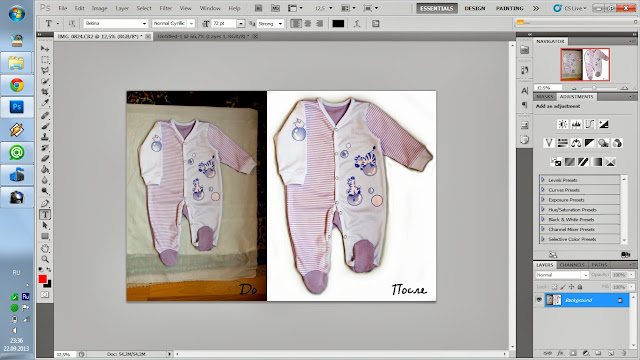Viewport: 640px width, 360px height.
Task: Add a Brightness/Contrast adjustment
Action: click(x=562, y=124)
